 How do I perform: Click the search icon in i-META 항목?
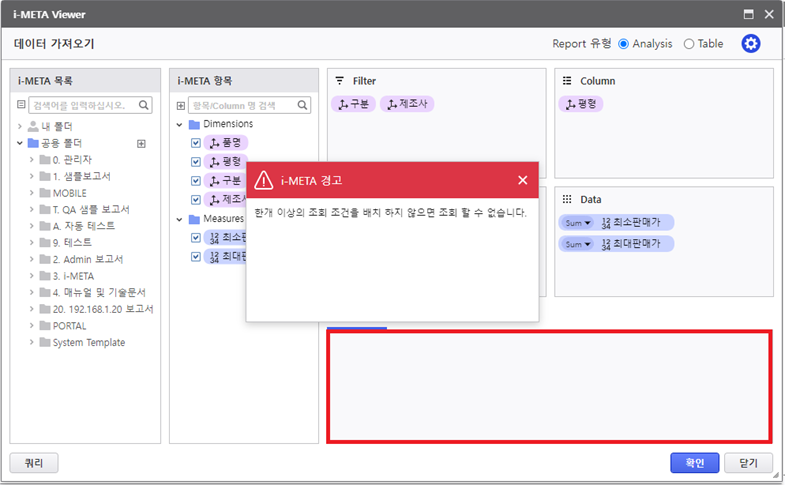(303, 105)
